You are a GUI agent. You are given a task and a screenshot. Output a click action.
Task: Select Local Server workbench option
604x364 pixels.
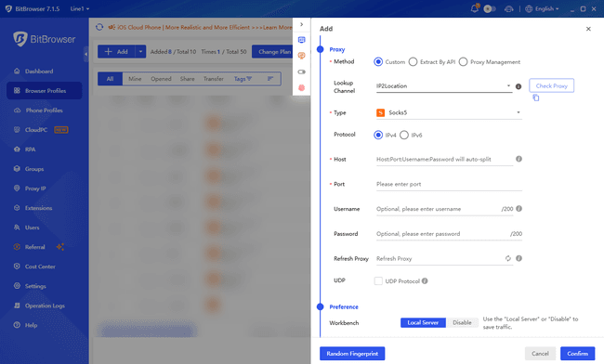[423, 323]
